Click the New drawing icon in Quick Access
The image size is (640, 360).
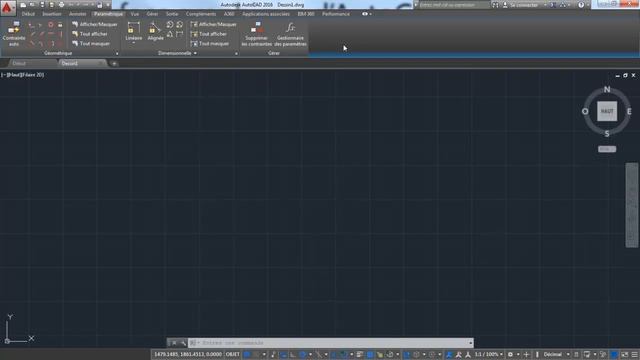point(23,5)
